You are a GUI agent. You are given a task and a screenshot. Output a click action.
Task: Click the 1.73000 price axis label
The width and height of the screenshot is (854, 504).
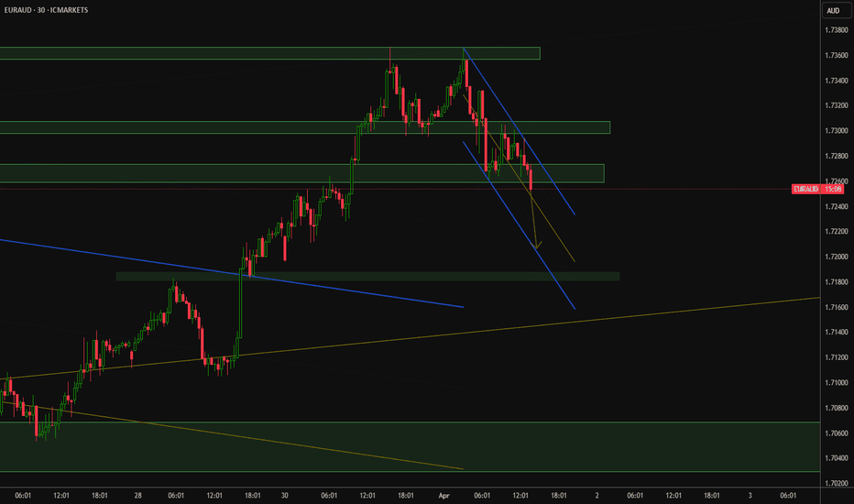836,131
